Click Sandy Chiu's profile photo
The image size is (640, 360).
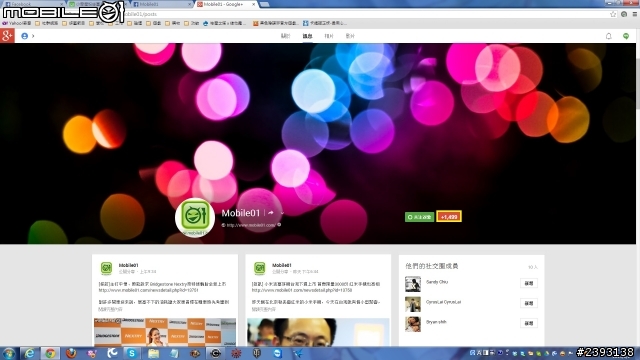413,284
